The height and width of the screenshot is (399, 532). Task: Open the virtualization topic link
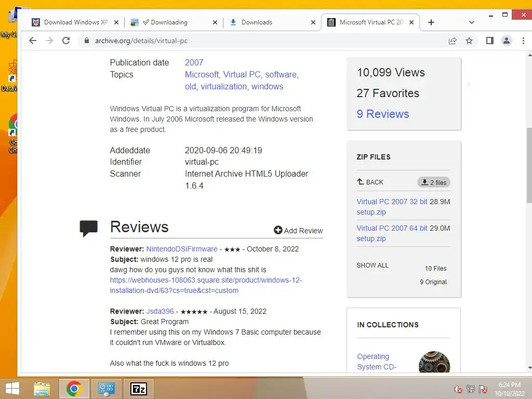(x=223, y=87)
